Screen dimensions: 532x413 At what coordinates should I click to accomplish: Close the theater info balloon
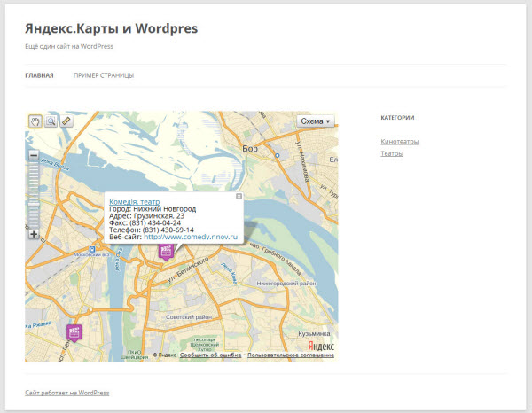[x=238, y=196]
